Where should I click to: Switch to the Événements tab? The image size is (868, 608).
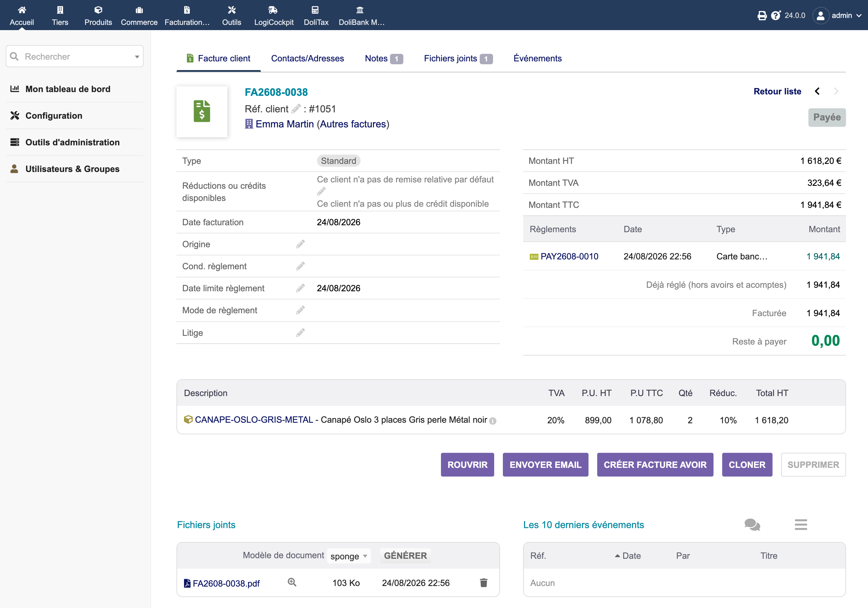coord(537,59)
